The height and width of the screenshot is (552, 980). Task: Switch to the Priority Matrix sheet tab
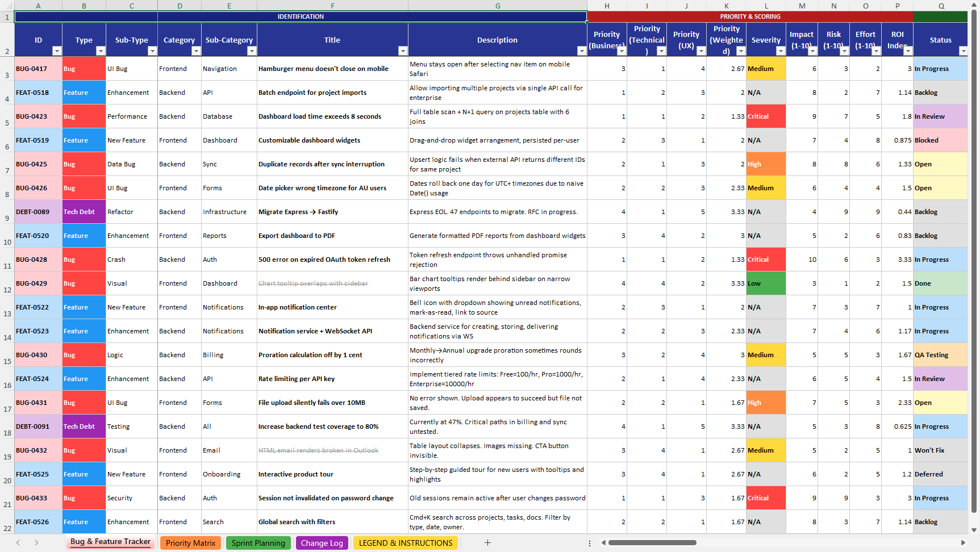pos(190,543)
